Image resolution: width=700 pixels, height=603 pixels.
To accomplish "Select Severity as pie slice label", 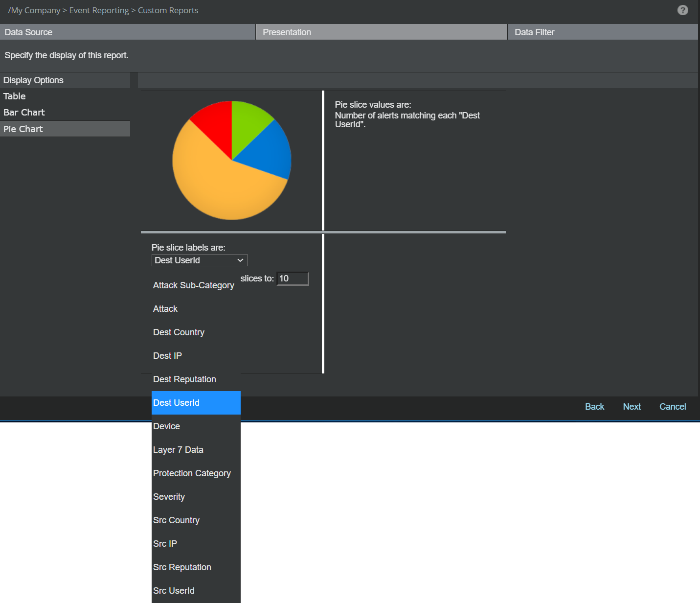I will pos(196,497).
